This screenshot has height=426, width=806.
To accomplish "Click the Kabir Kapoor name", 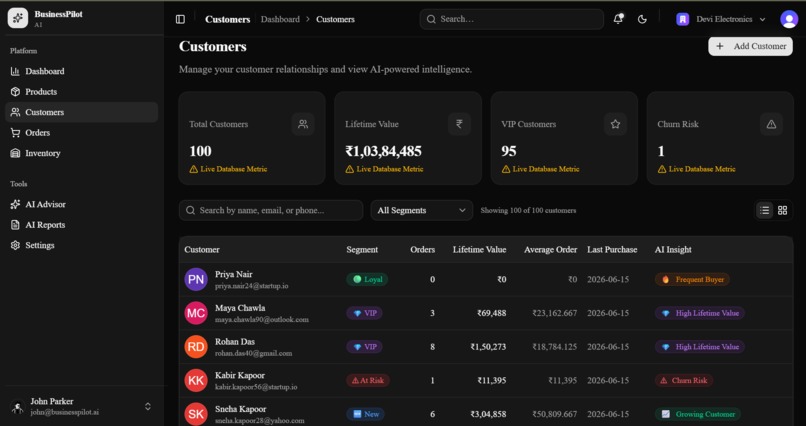I will click(240, 376).
